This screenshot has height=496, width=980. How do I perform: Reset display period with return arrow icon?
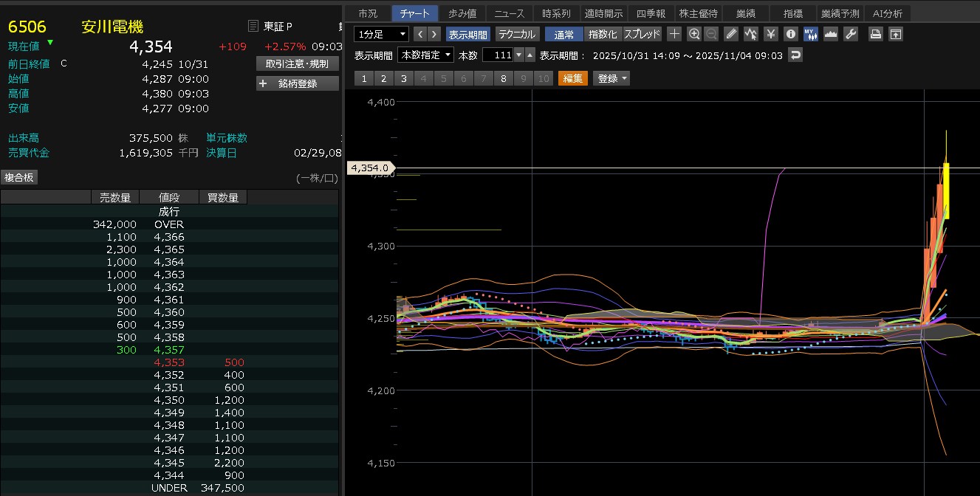pyautogui.click(x=795, y=55)
